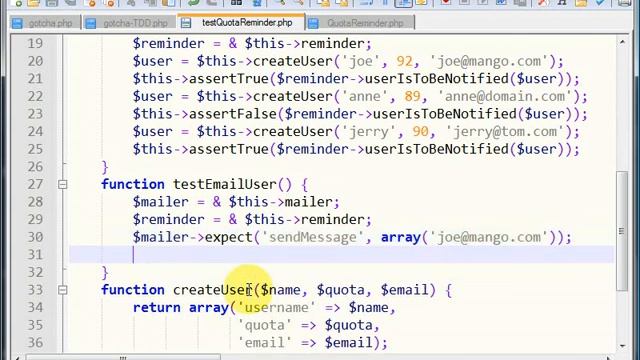Image resolution: width=640 pixels, height=360 pixels.
Task: Click the number 89 on line 22
Action: [x=412, y=96]
